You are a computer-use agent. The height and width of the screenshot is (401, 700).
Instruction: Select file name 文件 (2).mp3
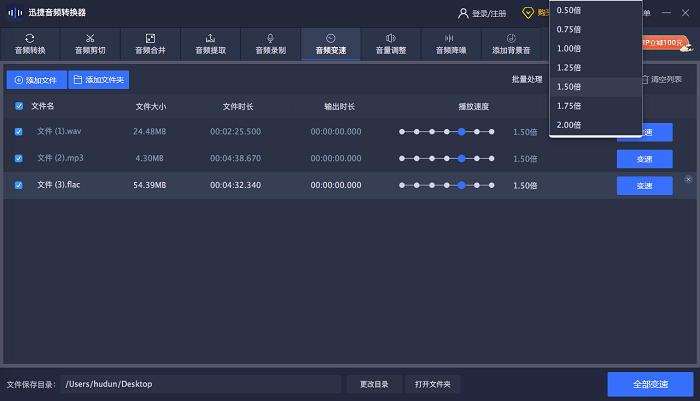tap(60, 158)
